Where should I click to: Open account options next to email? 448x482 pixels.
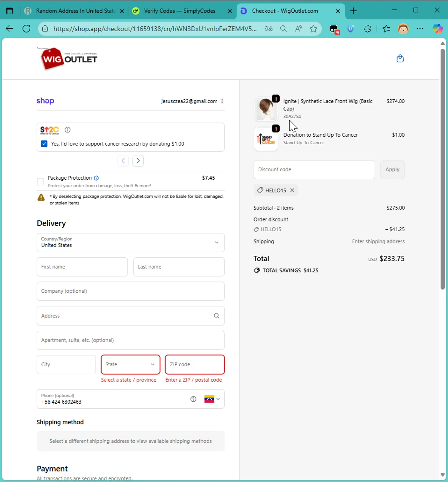[222, 101]
